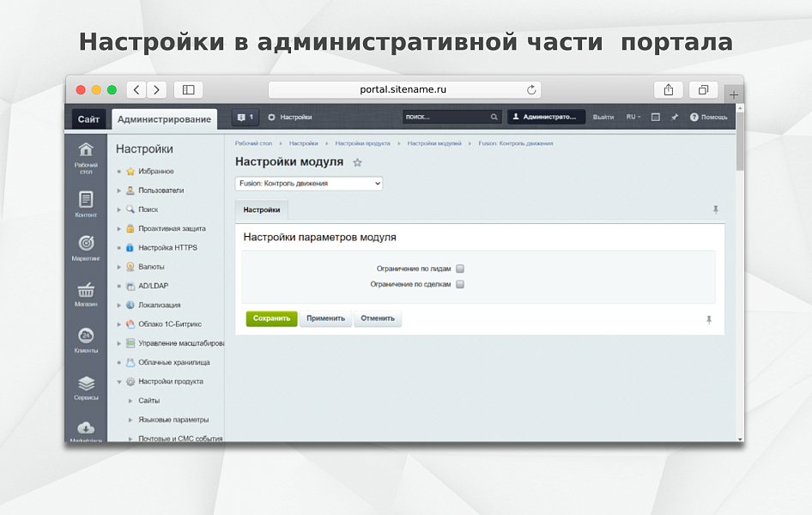Open the Marketplace sidebar icon
The image size is (812, 515).
86,429
